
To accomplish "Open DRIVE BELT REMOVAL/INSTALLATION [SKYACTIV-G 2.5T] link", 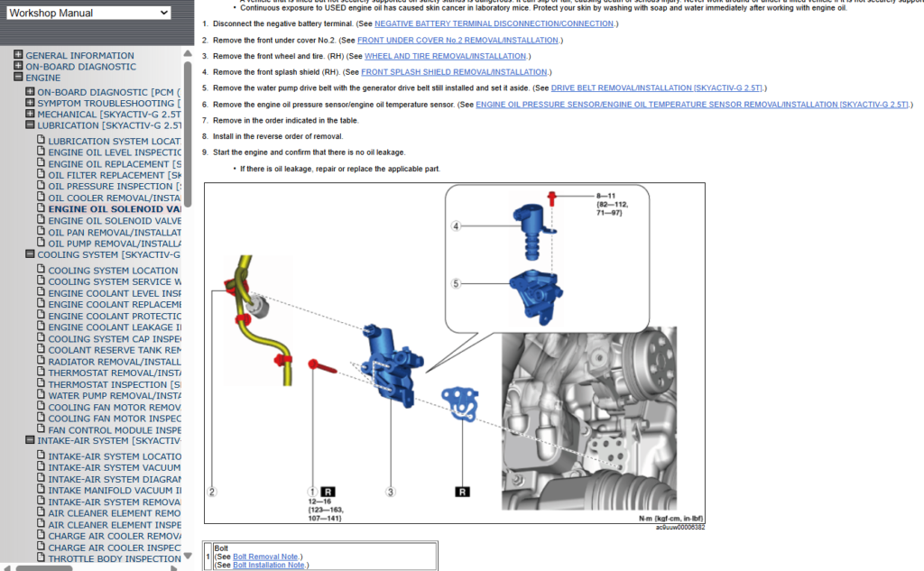I will click(x=657, y=87).
